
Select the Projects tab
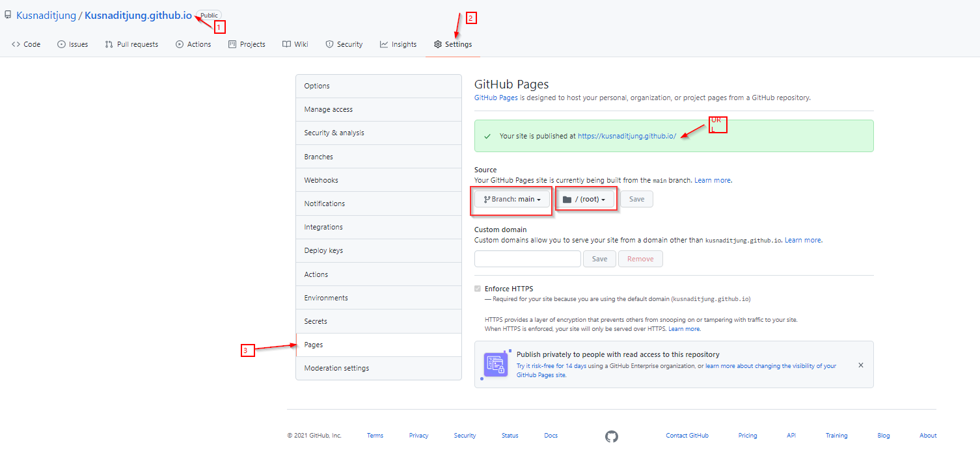247,44
